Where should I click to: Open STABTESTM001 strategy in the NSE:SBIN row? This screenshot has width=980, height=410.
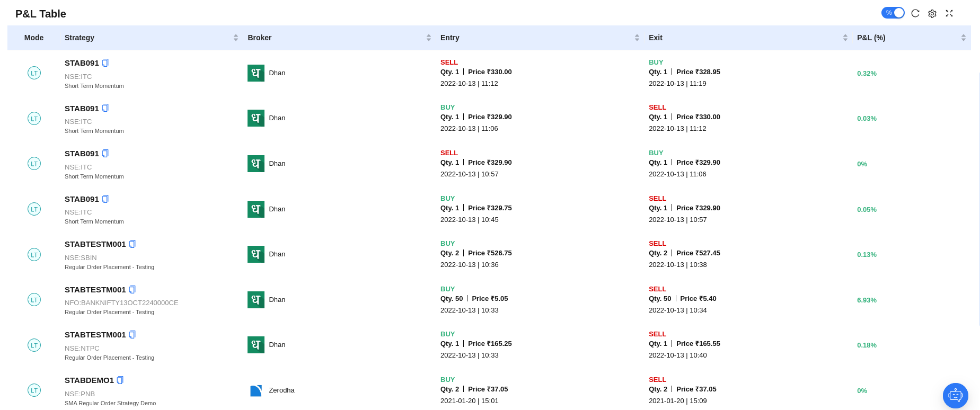click(x=95, y=244)
